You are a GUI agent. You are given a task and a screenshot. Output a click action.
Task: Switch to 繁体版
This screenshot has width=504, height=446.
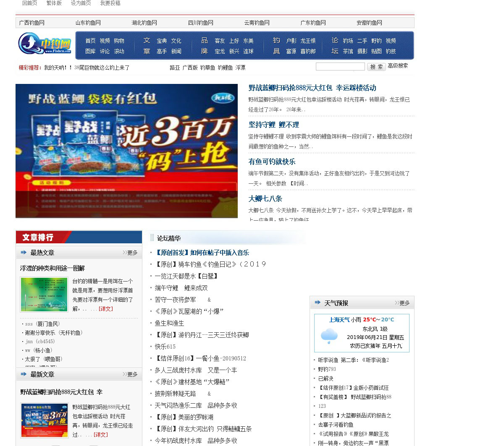pyautogui.click(x=54, y=3)
